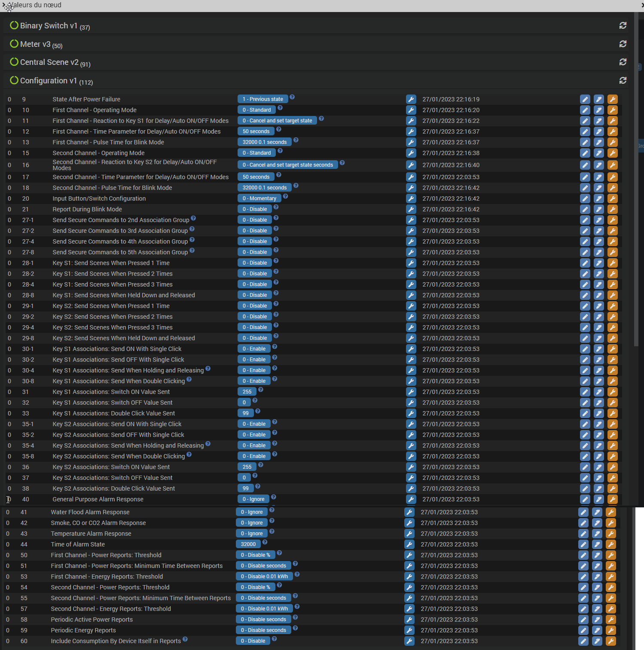Click blue wrench beside Water Flood Alarm Response value

pos(409,512)
